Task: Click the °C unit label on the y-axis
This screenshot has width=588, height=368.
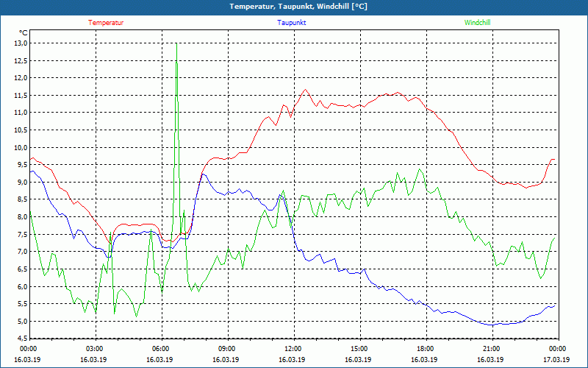Action: click(23, 33)
